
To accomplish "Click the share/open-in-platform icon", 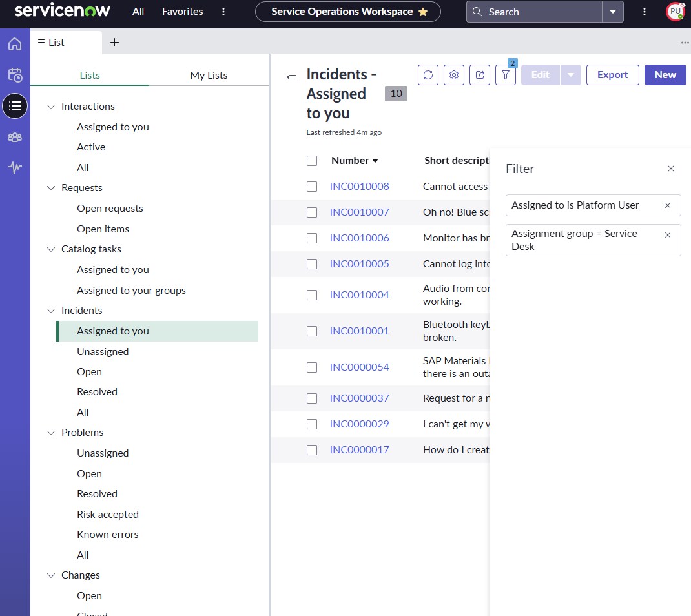I will (479, 75).
